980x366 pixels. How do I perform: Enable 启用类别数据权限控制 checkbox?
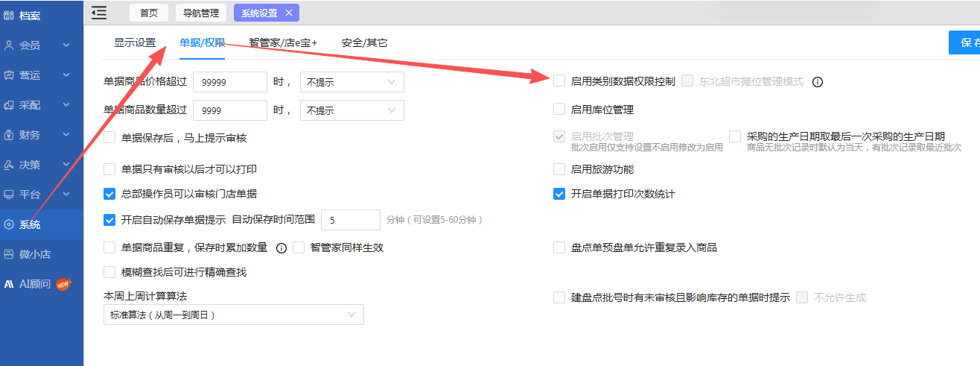559,81
